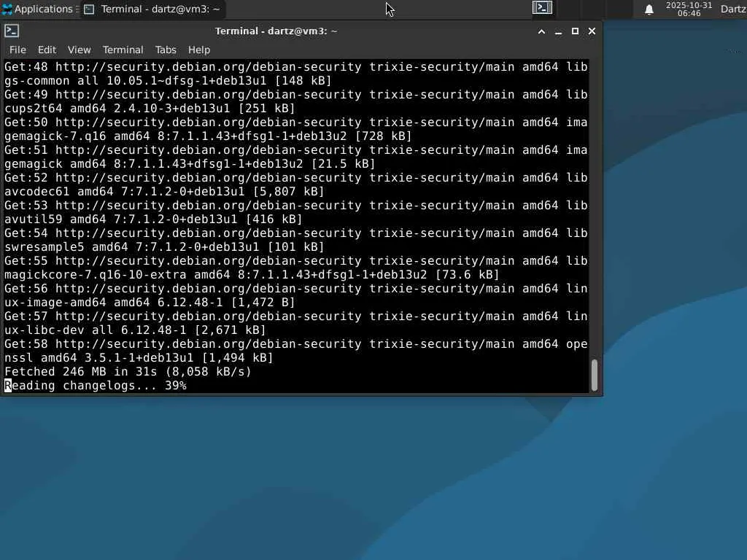Open the notification bell icon
The image size is (747, 560).
click(649, 9)
